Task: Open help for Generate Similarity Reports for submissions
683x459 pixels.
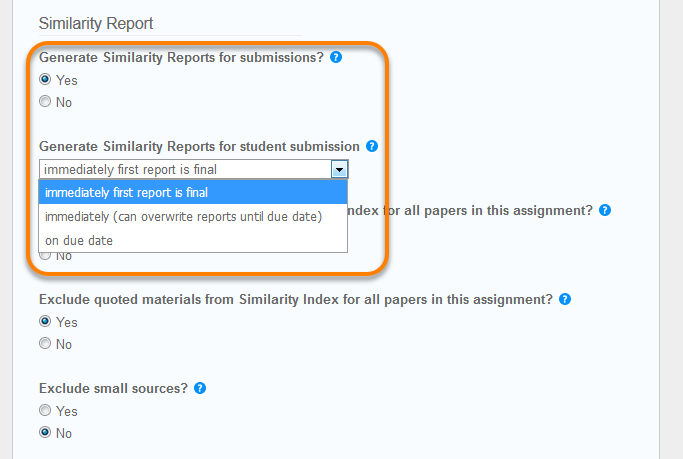Action: 336,57
